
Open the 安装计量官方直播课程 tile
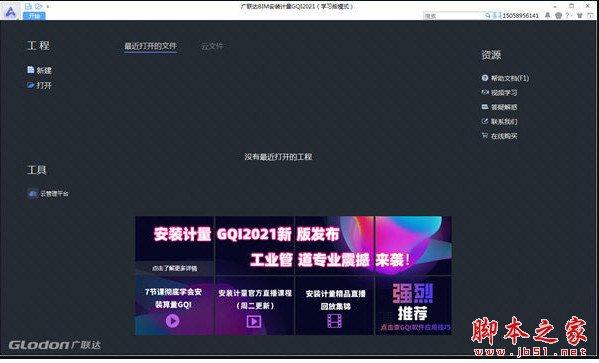click(254, 306)
